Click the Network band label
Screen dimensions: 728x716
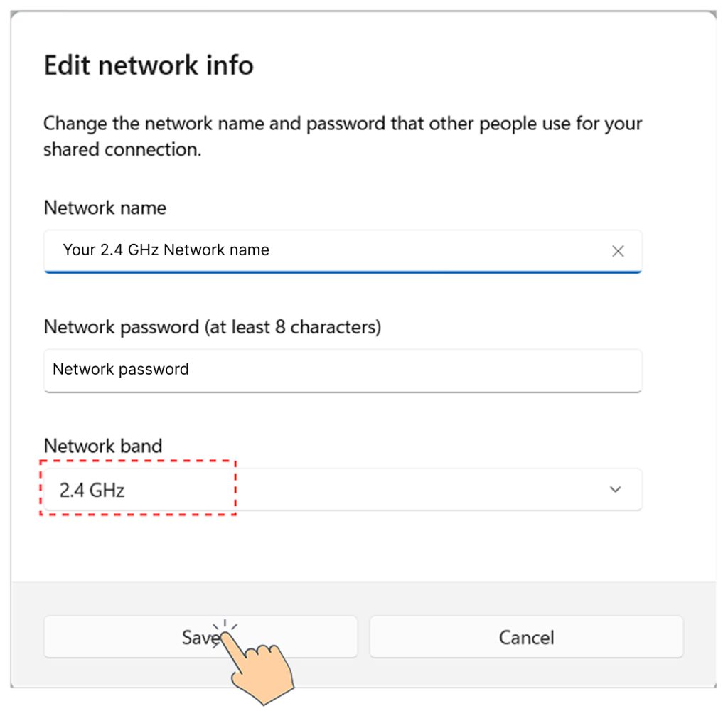102,446
